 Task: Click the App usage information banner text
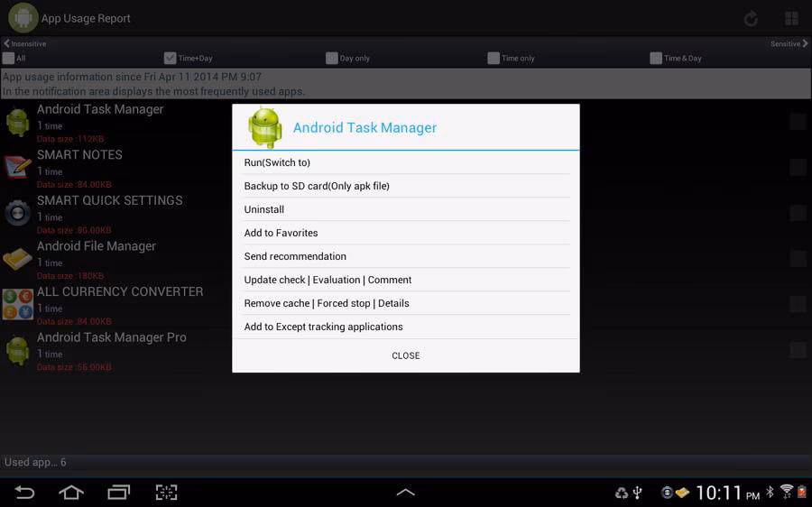tap(406, 84)
